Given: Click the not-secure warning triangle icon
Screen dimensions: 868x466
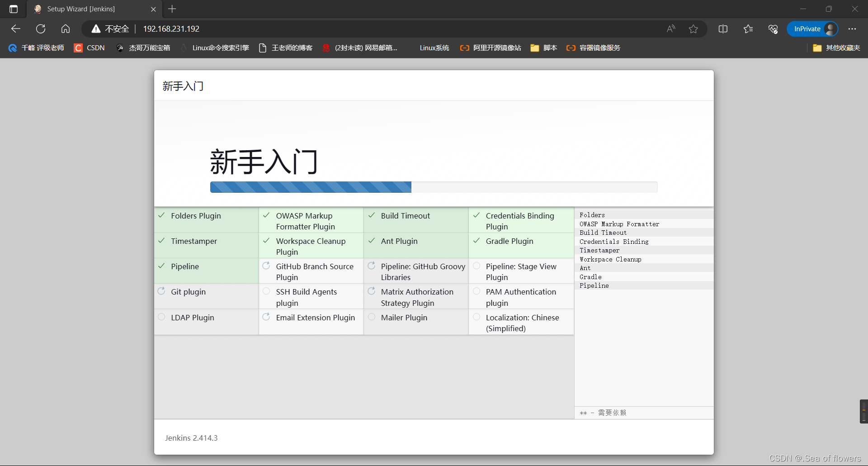Looking at the screenshot, I should 96,29.
